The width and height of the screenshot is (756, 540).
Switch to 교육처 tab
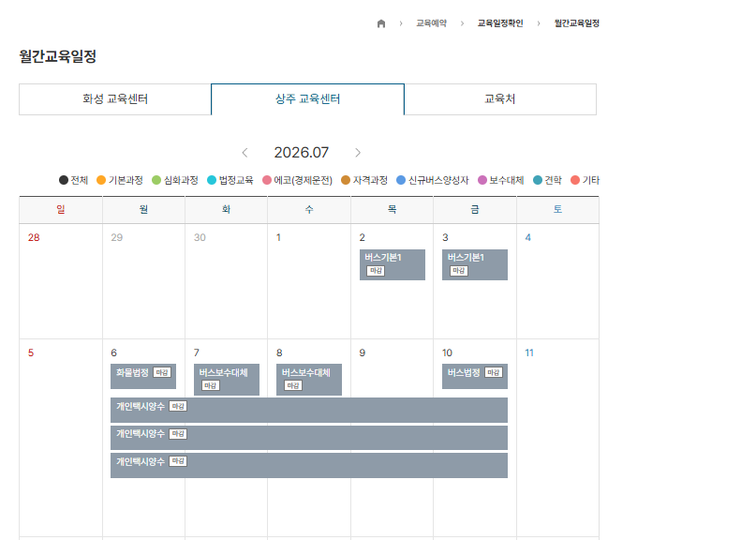[x=500, y=99]
